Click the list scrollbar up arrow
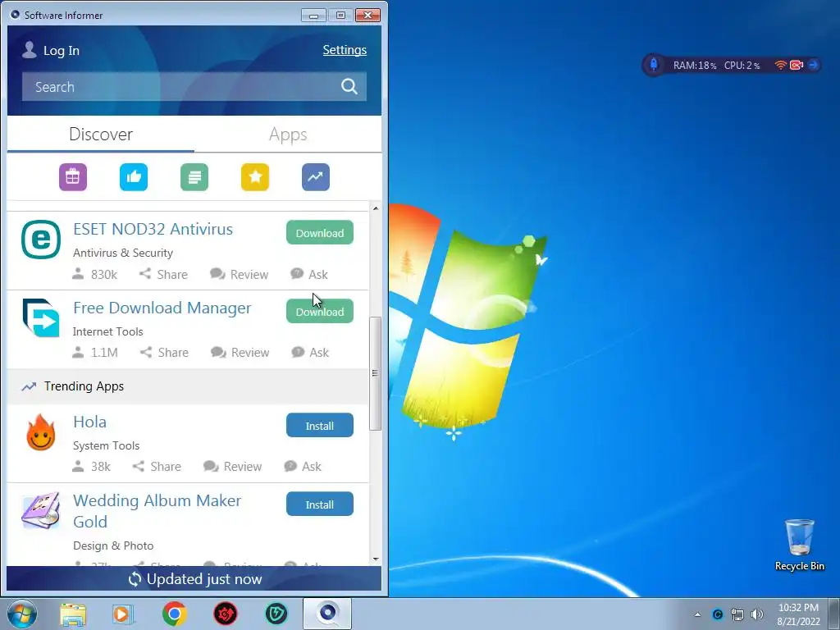 [x=376, y=208]
